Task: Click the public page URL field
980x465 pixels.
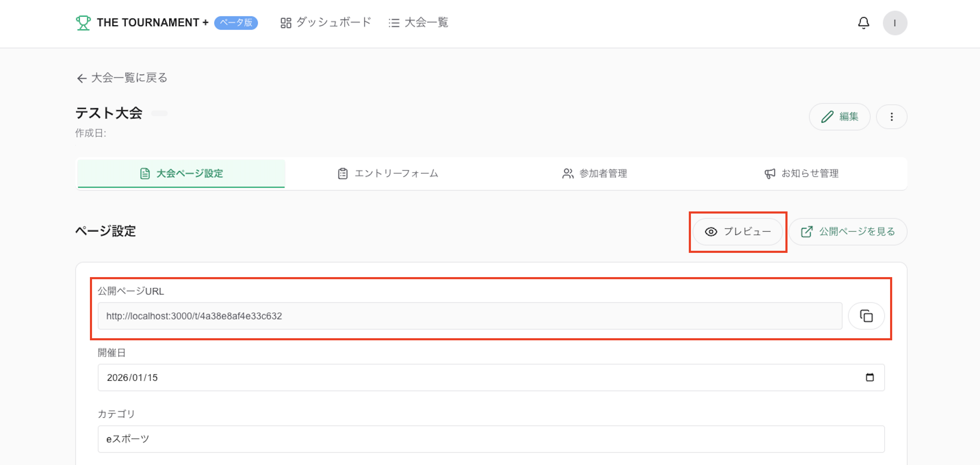Action: point(470,316)
